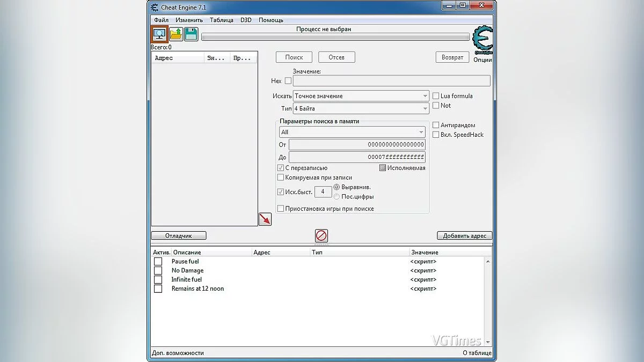Screen dimensions: 644x362
Task: Click the Значение value input field
Action: click(x=391, y=81)
